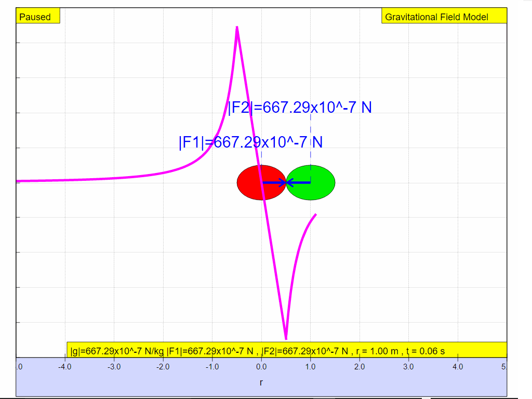The height and width of the screenshot is (399, 532).
Task: Click the |F2| force value label
Action: click(x=300, y=108)
